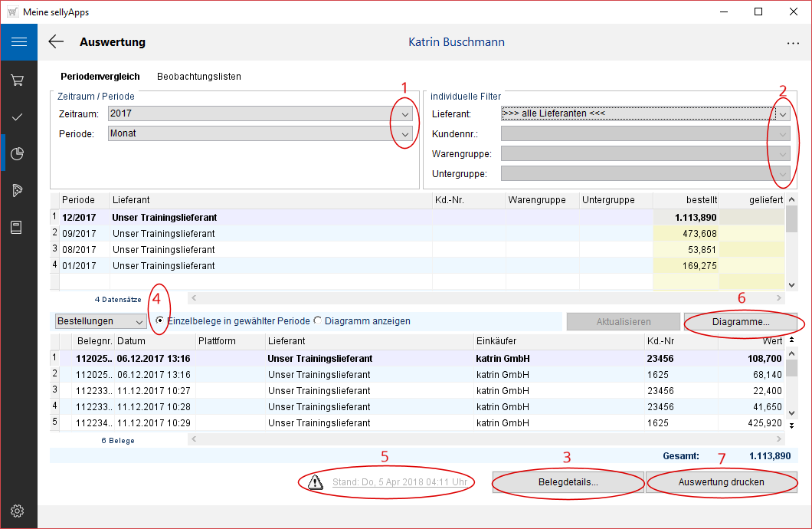This screenshot has height=529, width=812.
Task: Go back using the arrow icon
Action: pos(56,42)
